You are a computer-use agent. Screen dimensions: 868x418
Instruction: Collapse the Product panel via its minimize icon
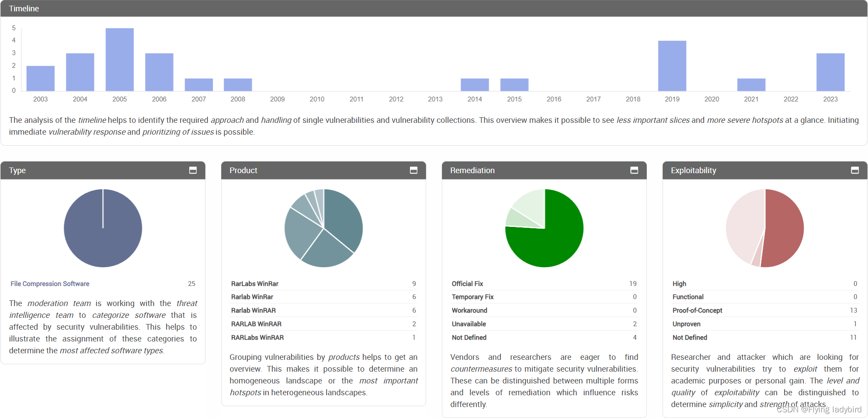[413, 170]
